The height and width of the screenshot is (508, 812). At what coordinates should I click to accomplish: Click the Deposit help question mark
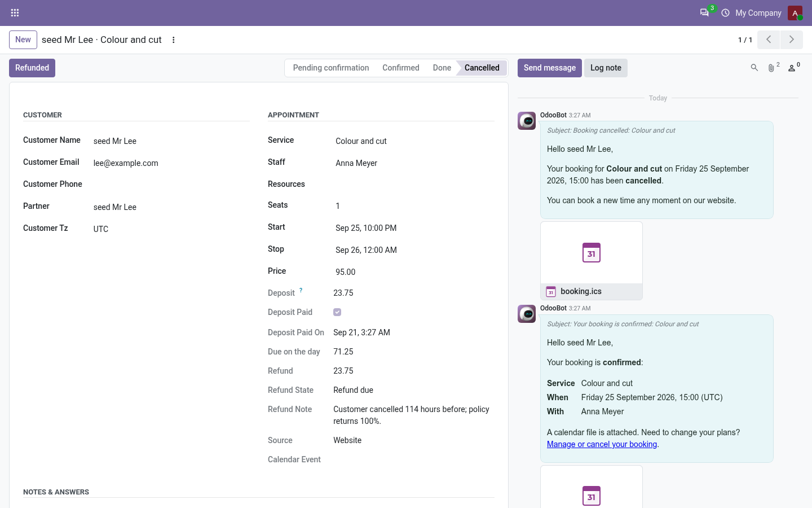click(301, 290)
